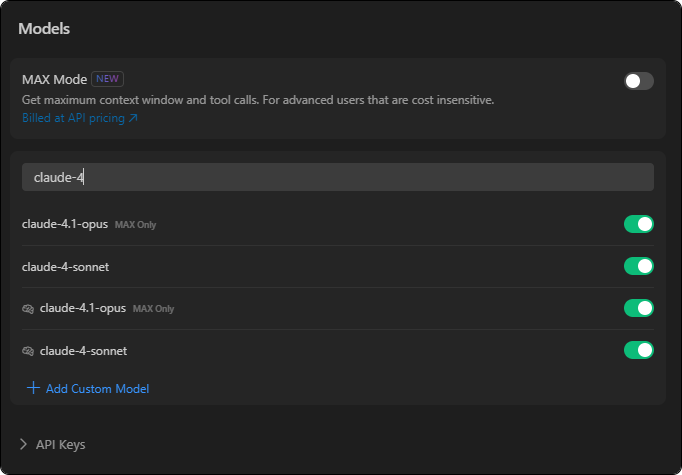Click the Models section heading
This screenshot has width=682, height=475.
44,29
